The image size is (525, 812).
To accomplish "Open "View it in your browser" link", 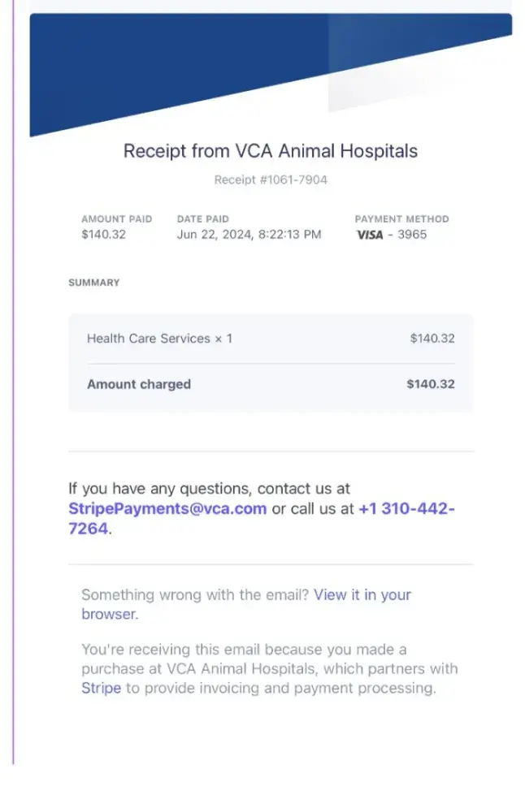I will pos(362,595).
